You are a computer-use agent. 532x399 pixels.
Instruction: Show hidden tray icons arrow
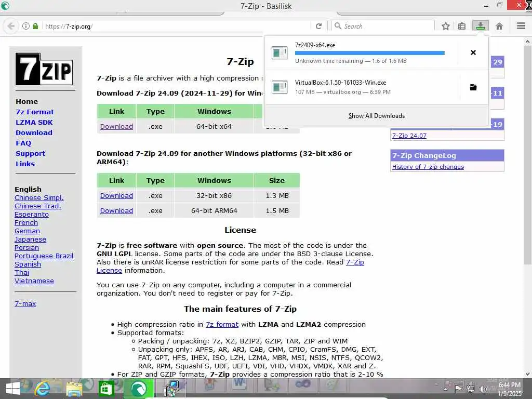(445, 389)
